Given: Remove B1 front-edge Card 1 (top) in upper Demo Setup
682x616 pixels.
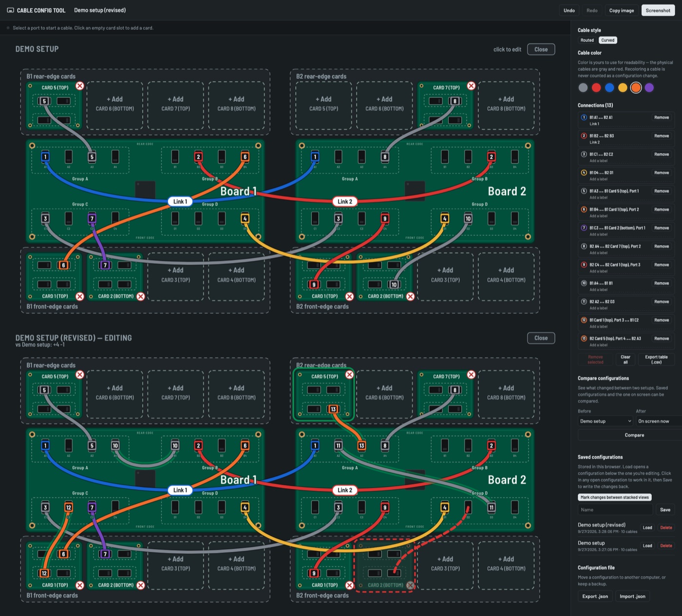Looking at the screenshot, I should pos(80,297).
